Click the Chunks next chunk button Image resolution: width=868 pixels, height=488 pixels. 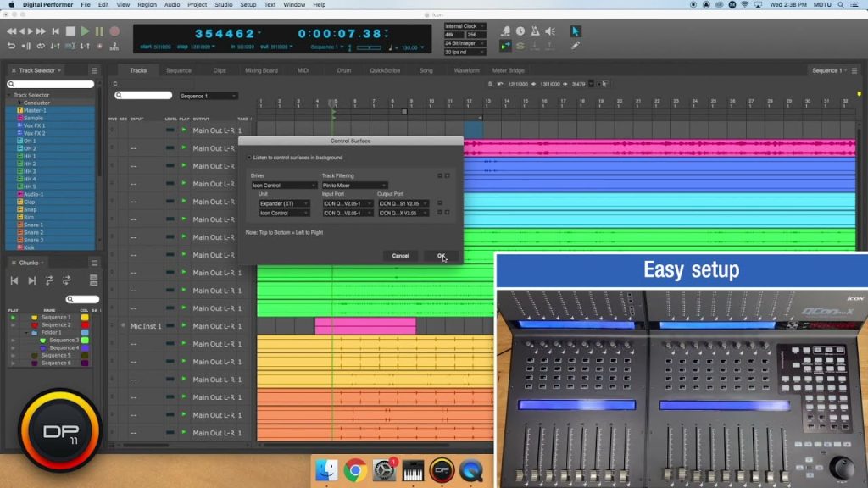coord(32,281)
